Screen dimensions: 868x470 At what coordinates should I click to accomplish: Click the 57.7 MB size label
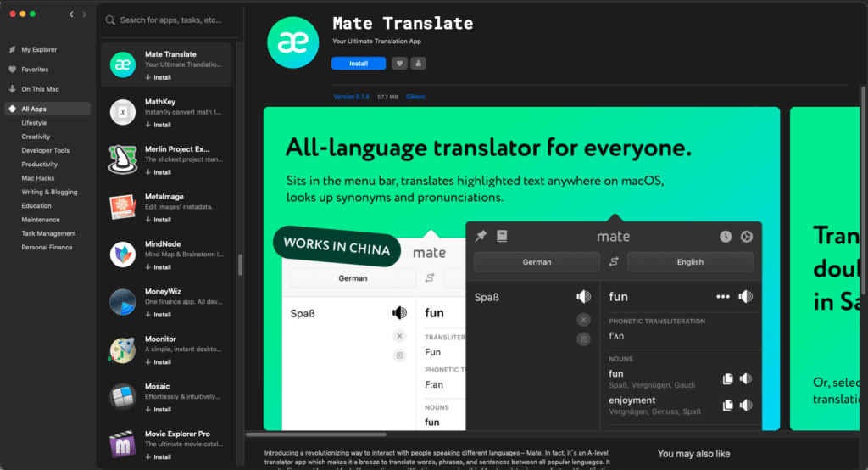pyautogui.click(x=387, y=97)
